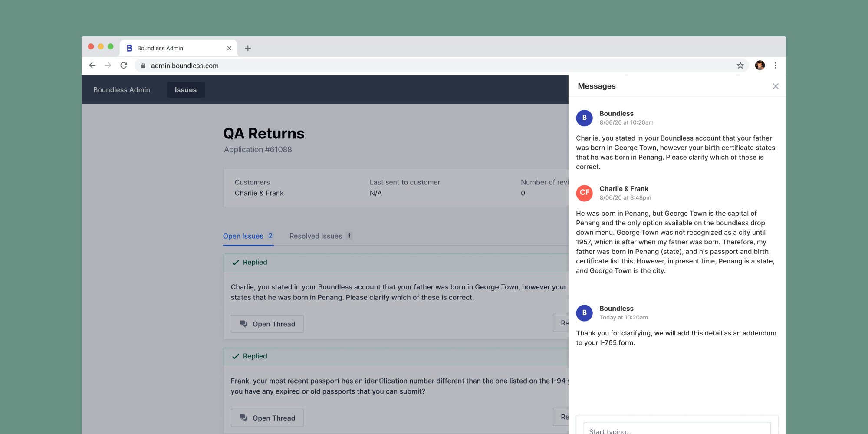This screenshot has height=434, width=868.
Task: Click the QA Returns heading
Action: pyautogui.click(x=264, y=133)
